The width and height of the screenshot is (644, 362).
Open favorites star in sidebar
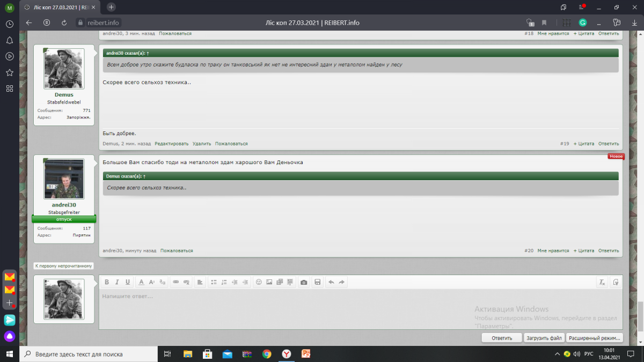9,72
